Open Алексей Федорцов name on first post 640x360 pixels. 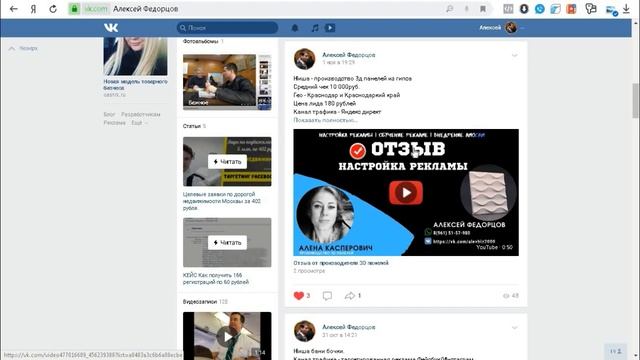click(x=349, y=55)
